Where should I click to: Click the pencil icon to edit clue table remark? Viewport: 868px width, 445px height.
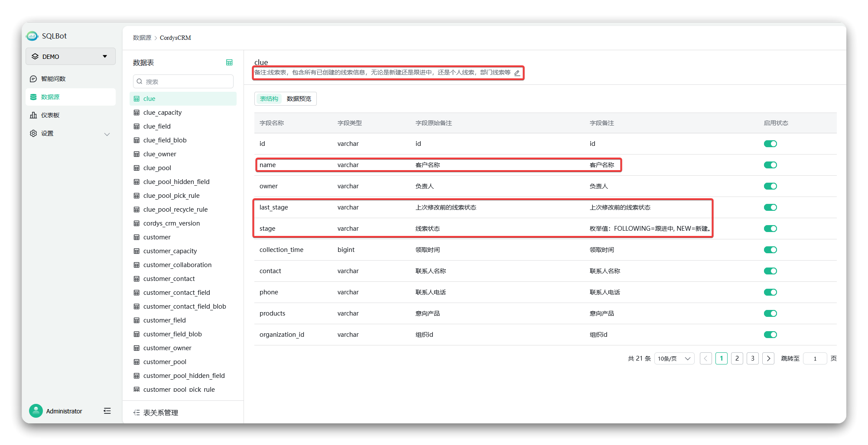pyautogui.click(x=517, y=73)
